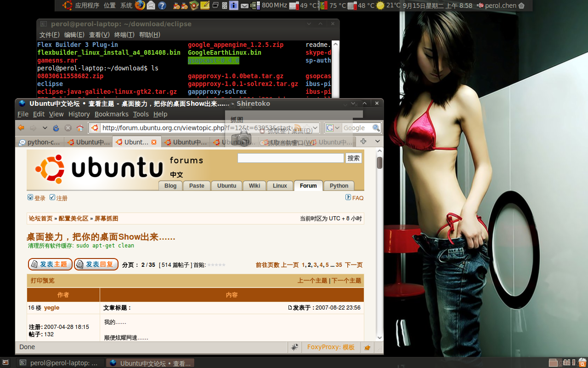Click the terminal window vertical scrollbar
The image size is (588, 368).
(x=335, y=69)
